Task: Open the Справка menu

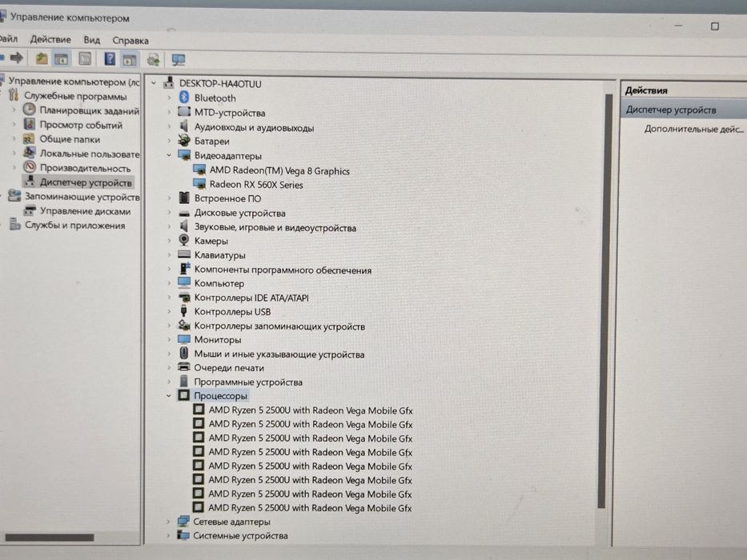Action: click(x=131, y=41)
